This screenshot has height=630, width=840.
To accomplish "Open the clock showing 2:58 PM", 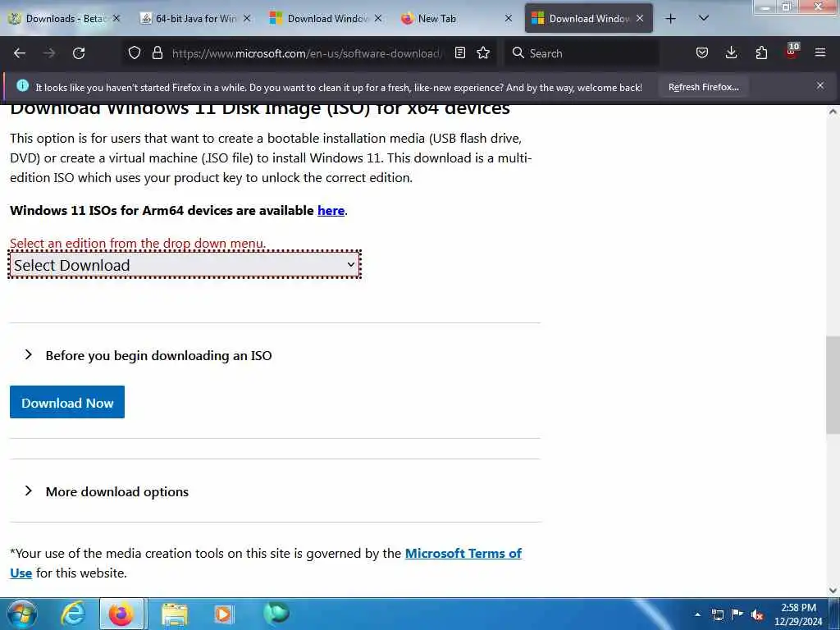I will tap(798, 614).
